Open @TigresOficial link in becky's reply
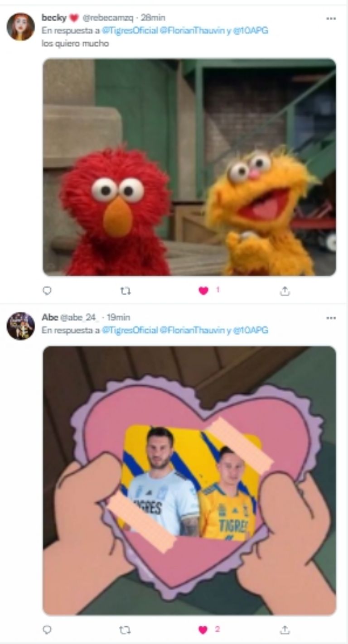The height and width of the screenshot is (644, 348). point(130,31)
